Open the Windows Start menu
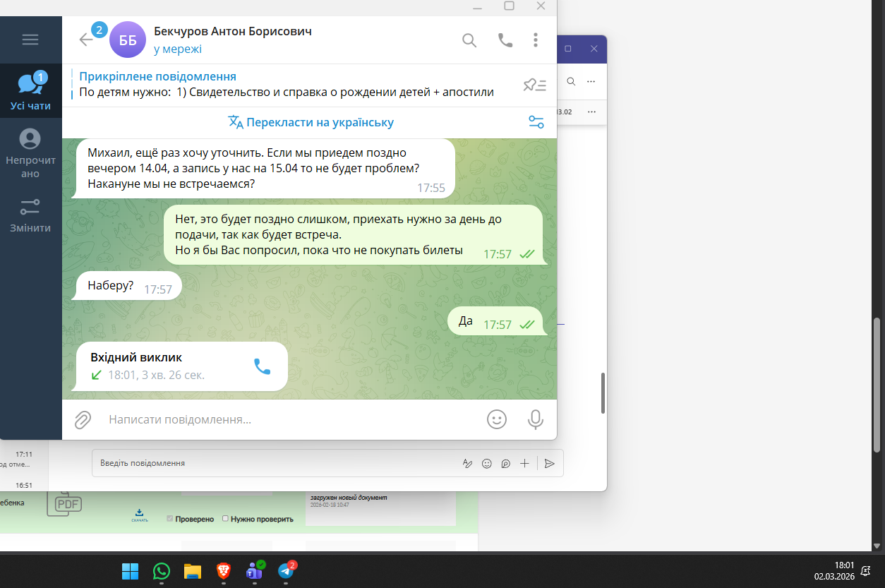 coord(130,570)
